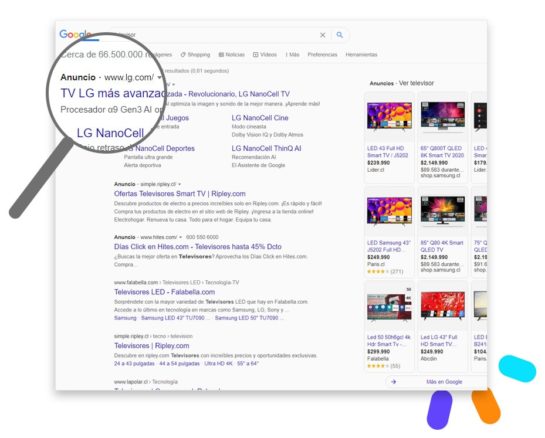Click the 55" a 64" sublink
Viewport: 545px width, 438px height.
click(x=248, y=364)
